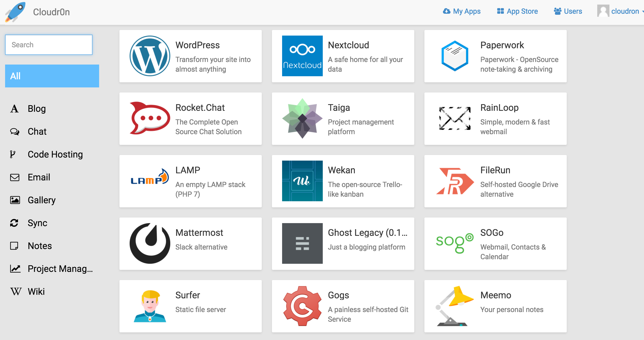
Task: Click the Wekan app icon
Action: pos(302,181)
